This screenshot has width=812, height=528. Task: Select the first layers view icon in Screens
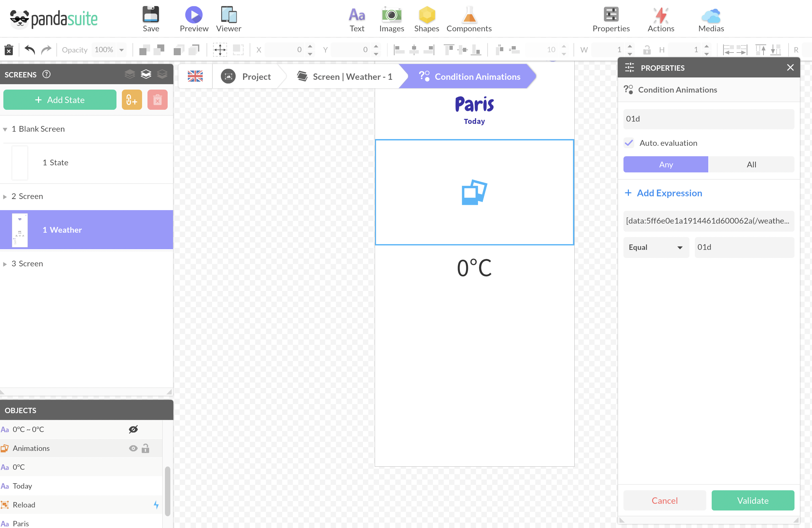(x=130, y=74)
